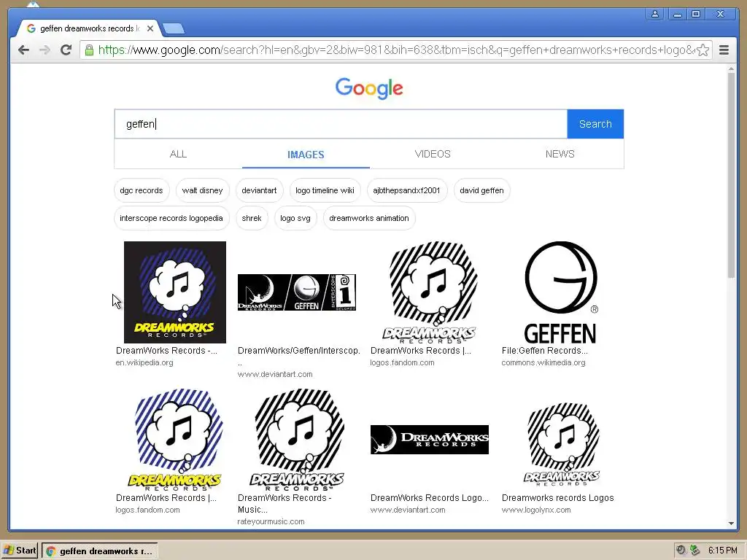Open the DreamWorks/Geffen/Interscope banner thumbnail
Viewport: 747px width, 560px height.
click(x=297, y=292)
